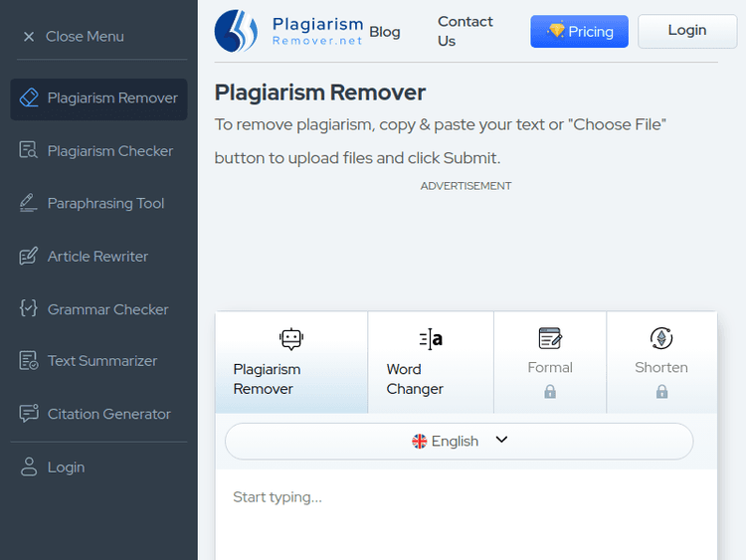Viewport: 746px width, 560px height.
Task: Open the Contact Us page
Action: pos(465,31)
